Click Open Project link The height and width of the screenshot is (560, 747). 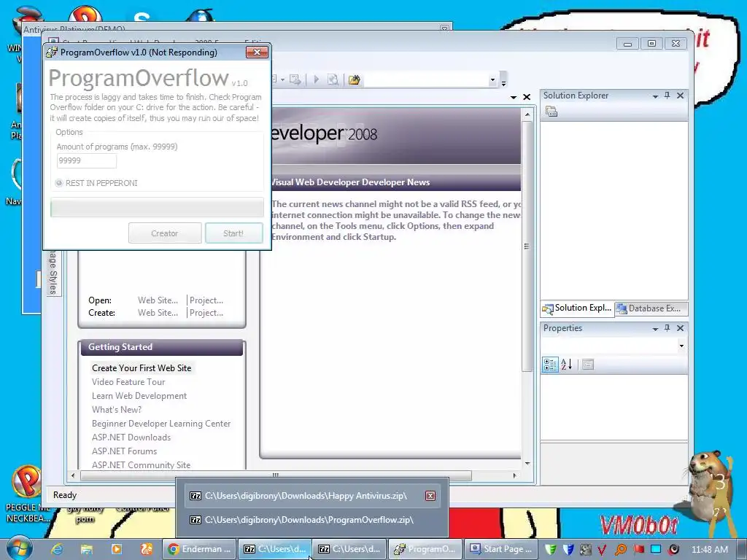coord(206,300)
